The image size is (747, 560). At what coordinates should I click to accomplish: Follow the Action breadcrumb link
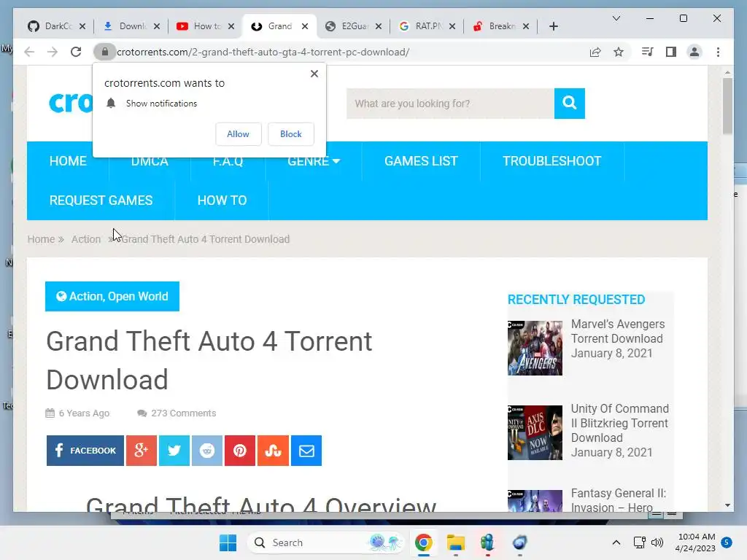86,239
